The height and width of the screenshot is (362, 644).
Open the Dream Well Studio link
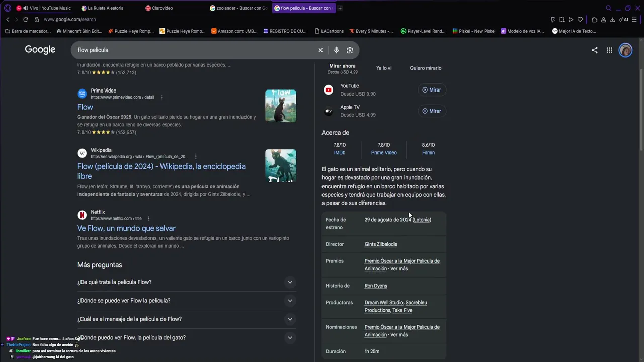pyautogui.click(x=384, y=303)
